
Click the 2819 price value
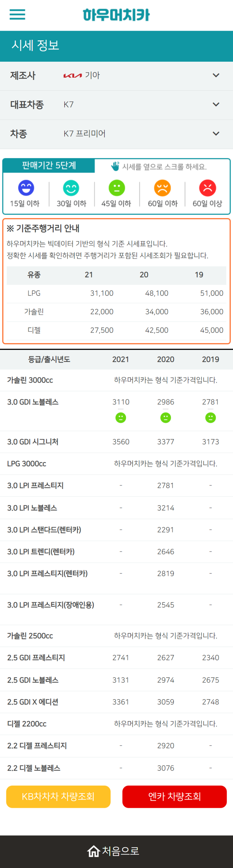166,574
